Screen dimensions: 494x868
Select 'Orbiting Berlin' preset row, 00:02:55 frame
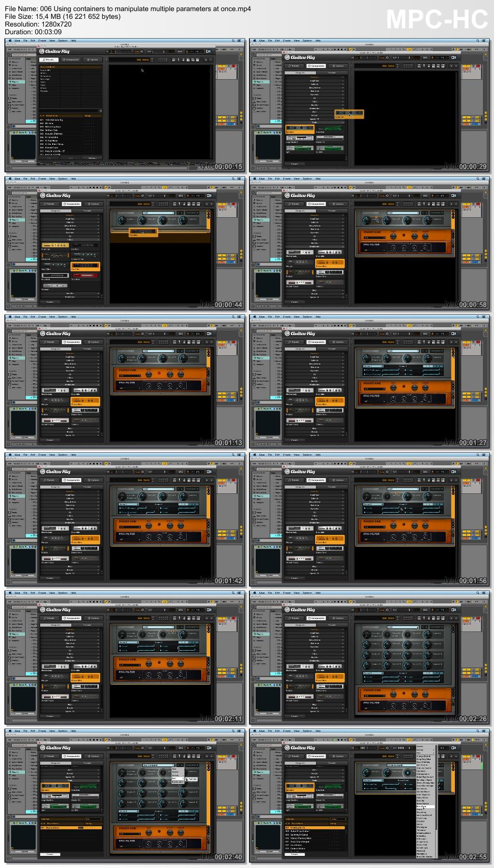315,827
